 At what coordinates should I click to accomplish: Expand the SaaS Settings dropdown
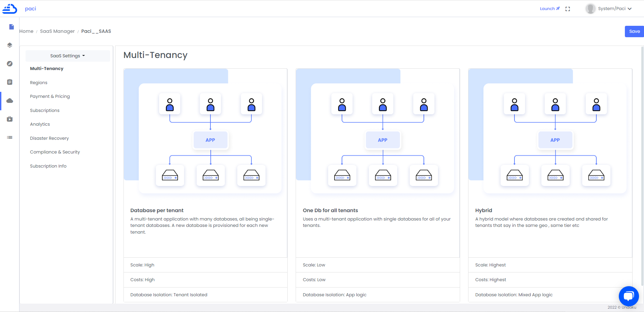pyautogui.click(x=67, y=56)
